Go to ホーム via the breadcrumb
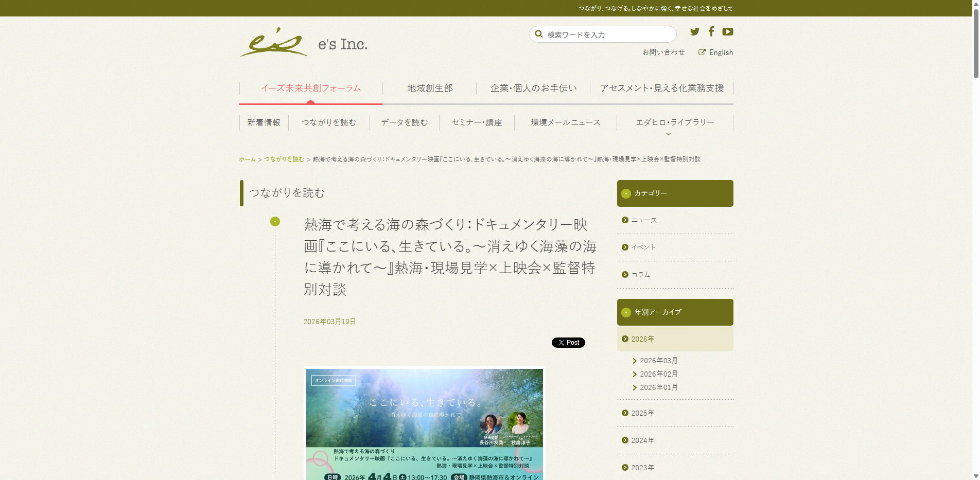Viewport: 980px width, 480px height. tap(246, 159)
